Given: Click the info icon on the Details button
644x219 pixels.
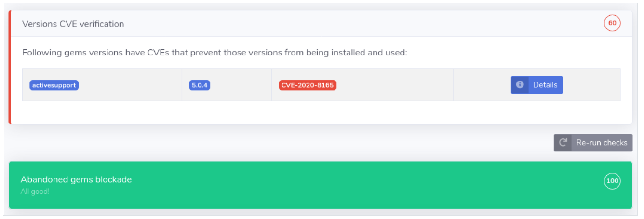Looking at the screenshot, I should tap(520, 85).
